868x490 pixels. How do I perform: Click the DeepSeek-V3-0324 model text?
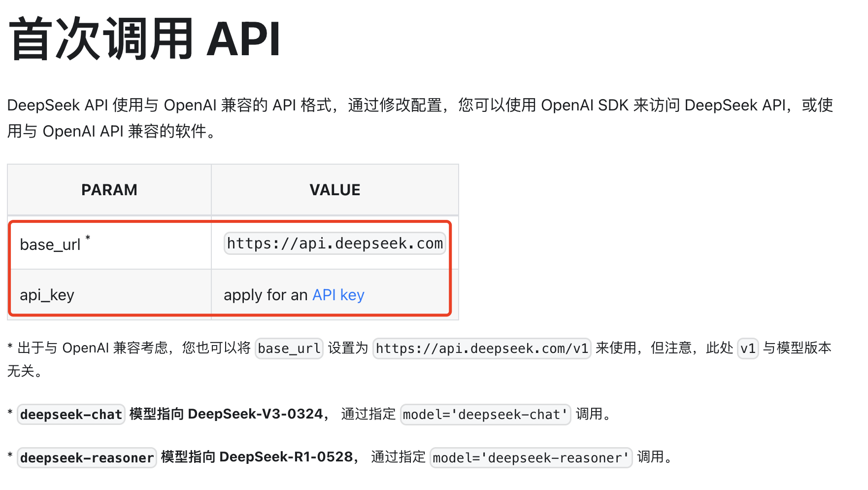pos(255,414)
